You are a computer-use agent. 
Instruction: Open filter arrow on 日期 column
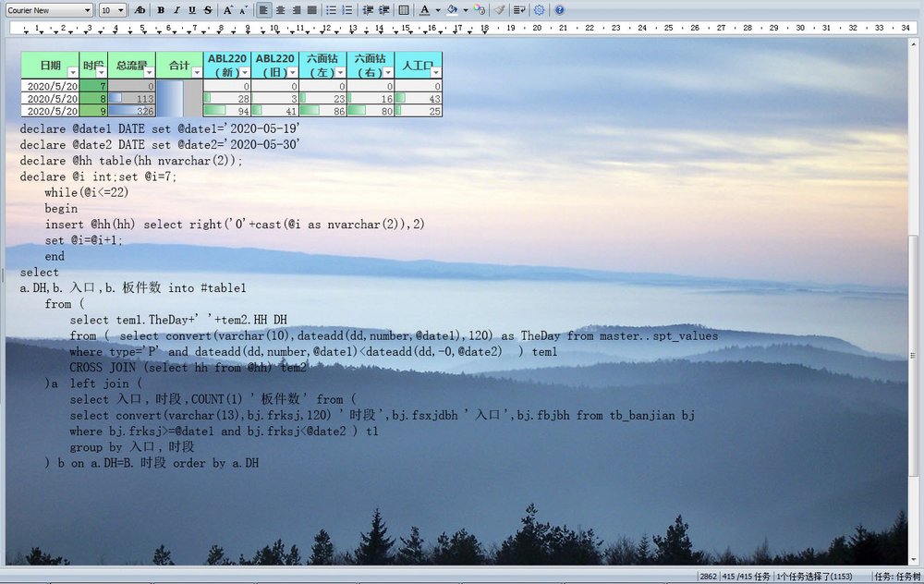click(73, 72)
